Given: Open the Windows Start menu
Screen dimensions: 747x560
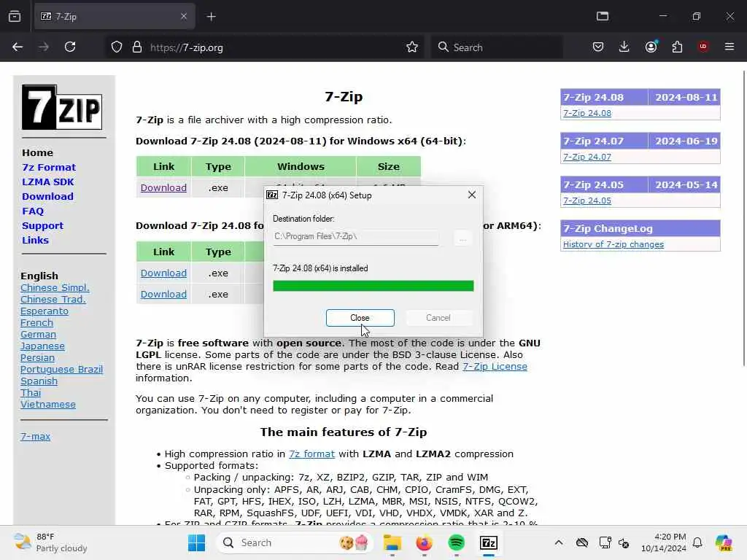Looking at the screenshot, I should [x=196, y=542].
